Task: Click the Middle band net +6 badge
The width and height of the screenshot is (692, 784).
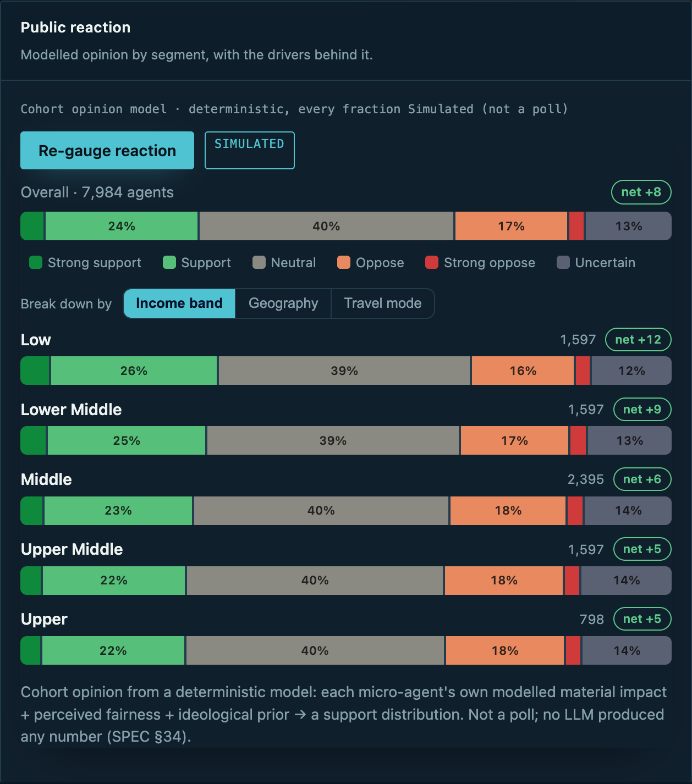Action: pyautogui.click(x=642, y=479)
